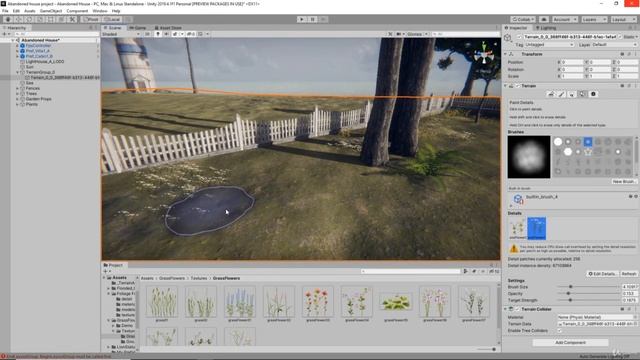Screen dimensions: 640x360
Task: Click the Edit Details button
Action: pyautogui.click(x=602, y=273)
